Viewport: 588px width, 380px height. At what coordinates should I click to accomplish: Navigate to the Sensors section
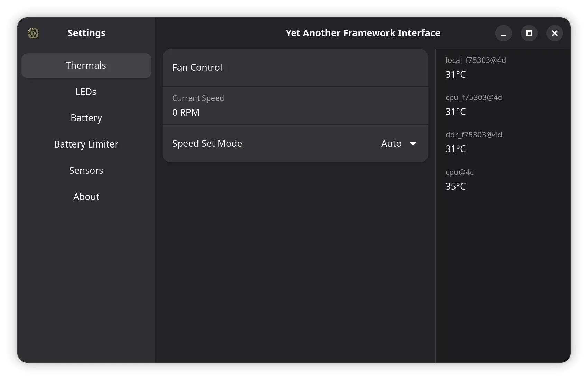tap(86, 170)
